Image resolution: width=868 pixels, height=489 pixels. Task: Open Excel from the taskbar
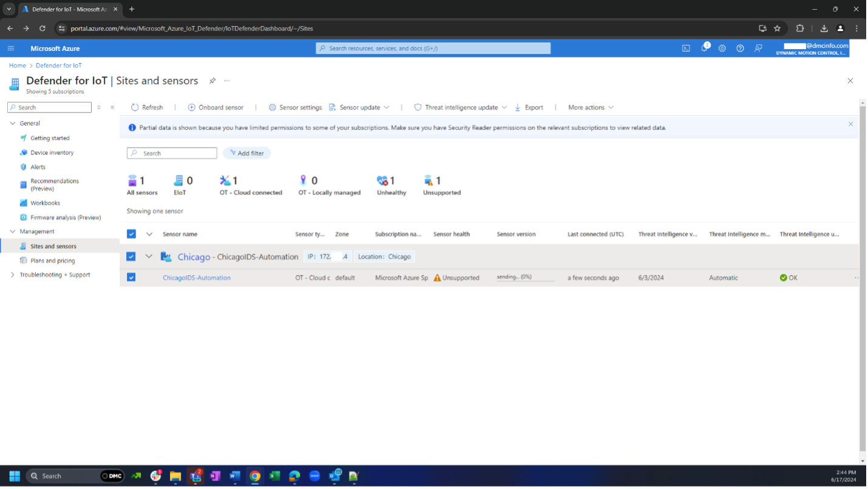point(274,476)
